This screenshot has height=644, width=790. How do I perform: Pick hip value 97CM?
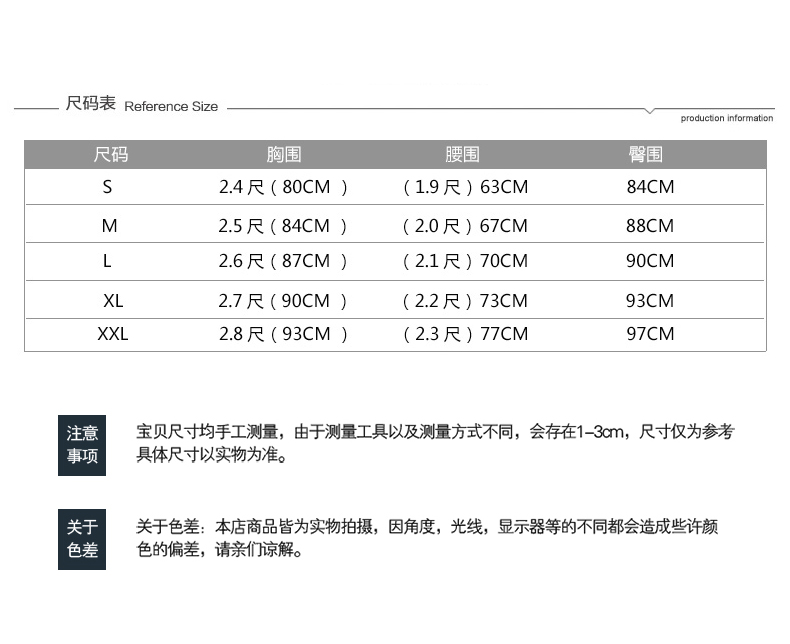[x=650, y=334]
